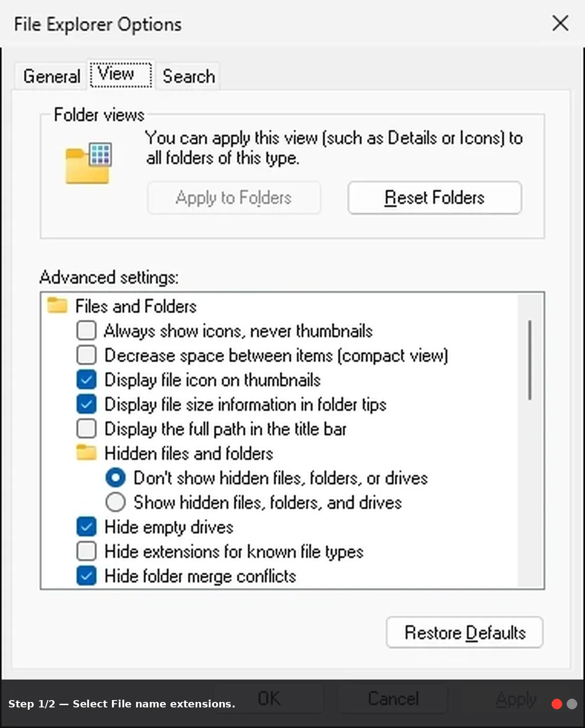Click the Reset Folders button

click(435, 198)
